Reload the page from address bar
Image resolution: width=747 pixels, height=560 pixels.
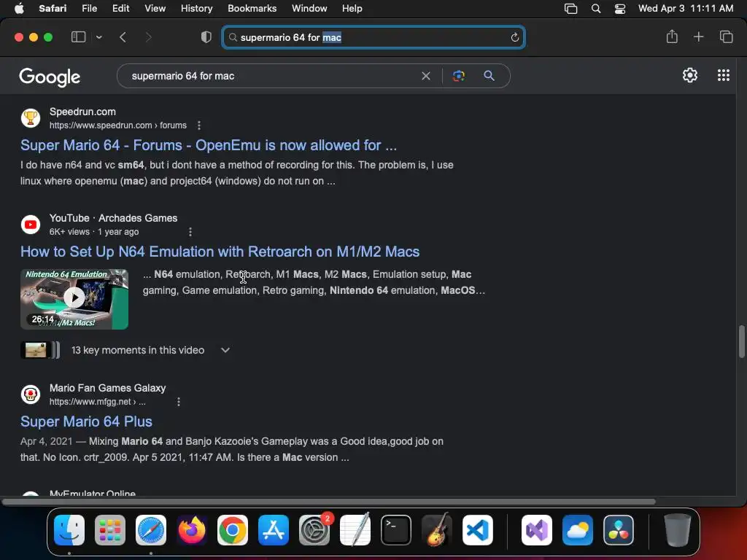coord(514,37)
